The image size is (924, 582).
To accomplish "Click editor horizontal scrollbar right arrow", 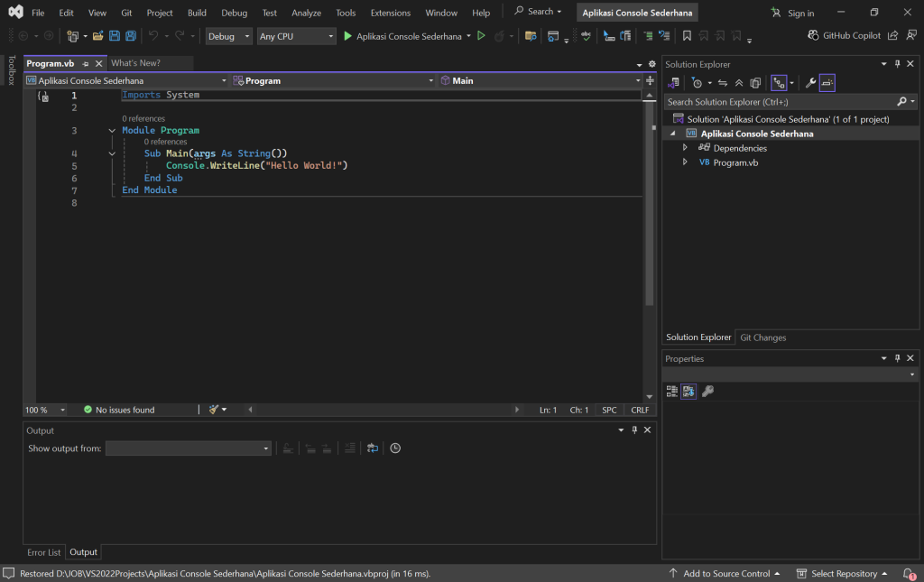I will (x=517, y=410).
